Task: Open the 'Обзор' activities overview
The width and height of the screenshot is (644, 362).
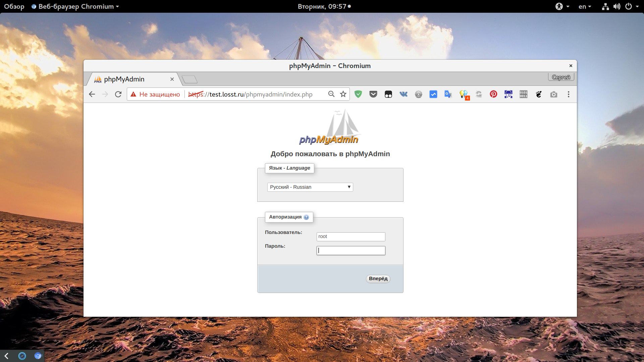Action: coord(14,6)
